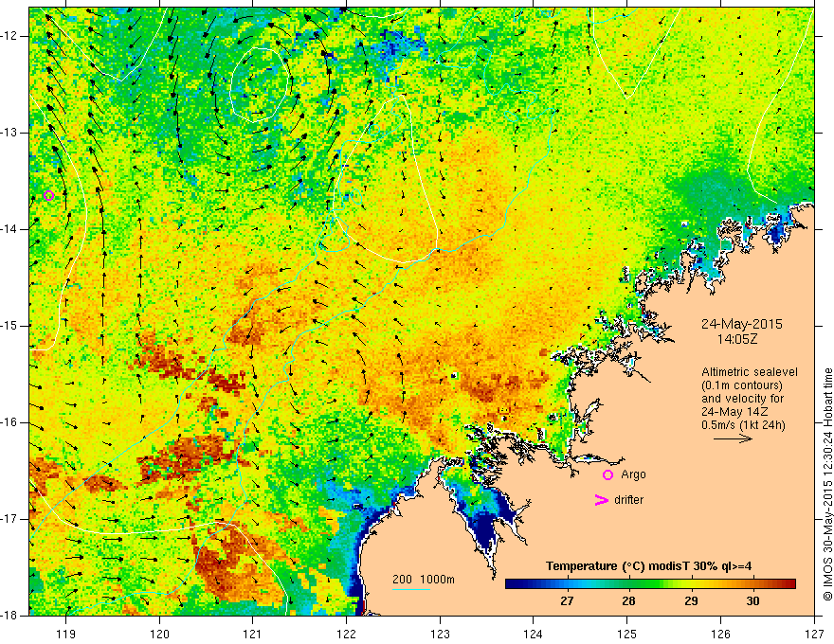Click the Argo float marker near longitude 119
Screen dimensions: 834x644
coord(49,195)
